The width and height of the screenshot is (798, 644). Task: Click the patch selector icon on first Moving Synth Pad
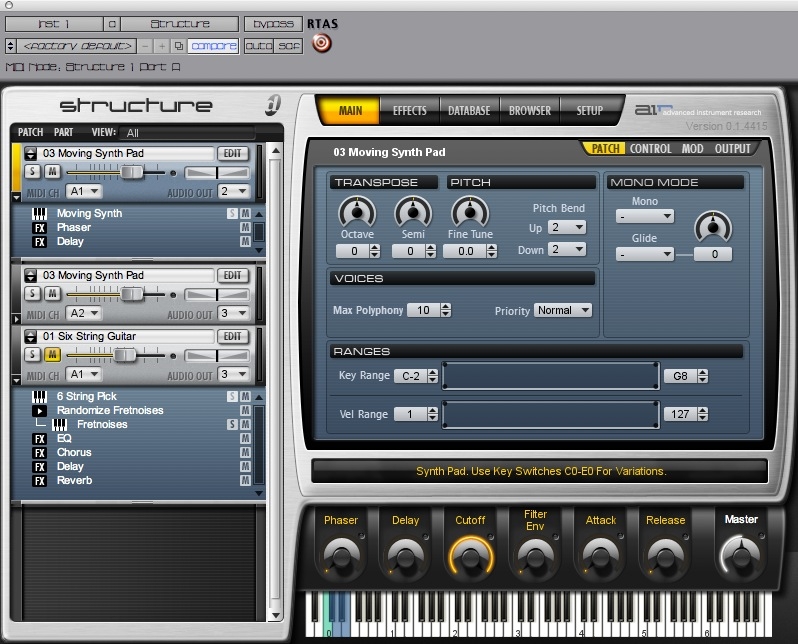click(x=31, y=153)
